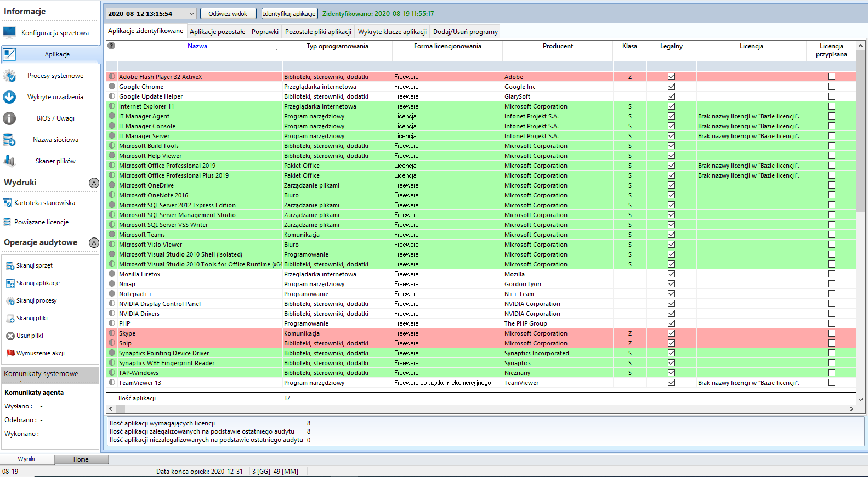Select the Aplikacje zidentyfikowane tab
This screenshot has height=477, width=868.
coord(146,31)
